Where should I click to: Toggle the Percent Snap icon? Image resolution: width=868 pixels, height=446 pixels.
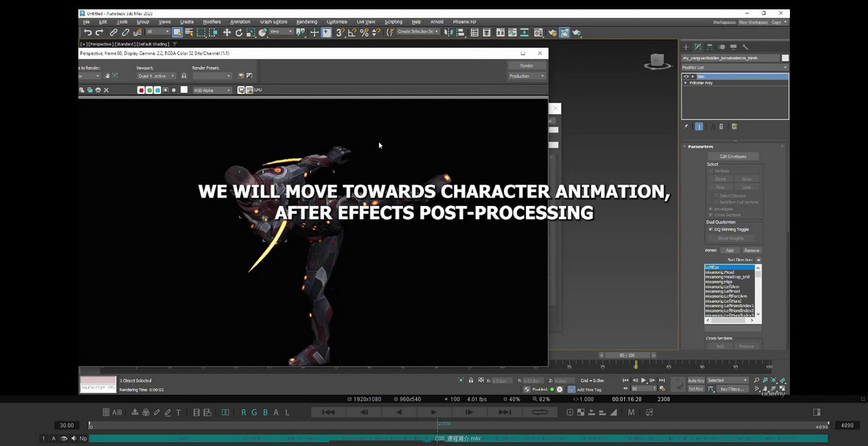tap(364, 33)
